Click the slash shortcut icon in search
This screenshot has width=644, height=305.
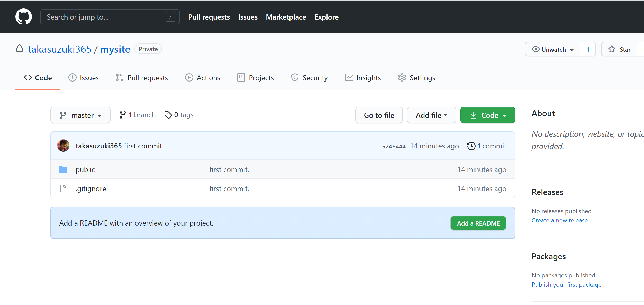170,17
